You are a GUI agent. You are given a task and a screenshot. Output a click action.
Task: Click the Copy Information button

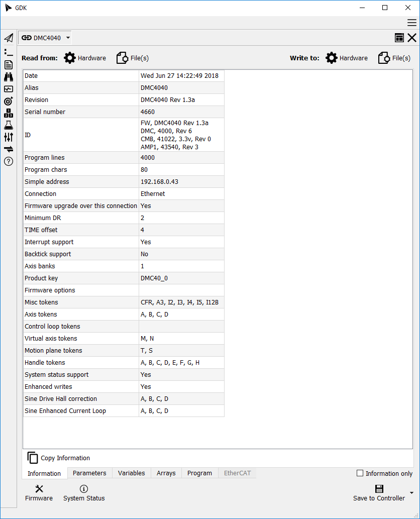point(59,458)
